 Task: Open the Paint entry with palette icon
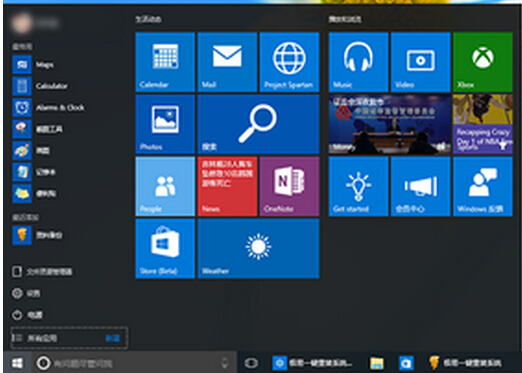tap(32, 150)
